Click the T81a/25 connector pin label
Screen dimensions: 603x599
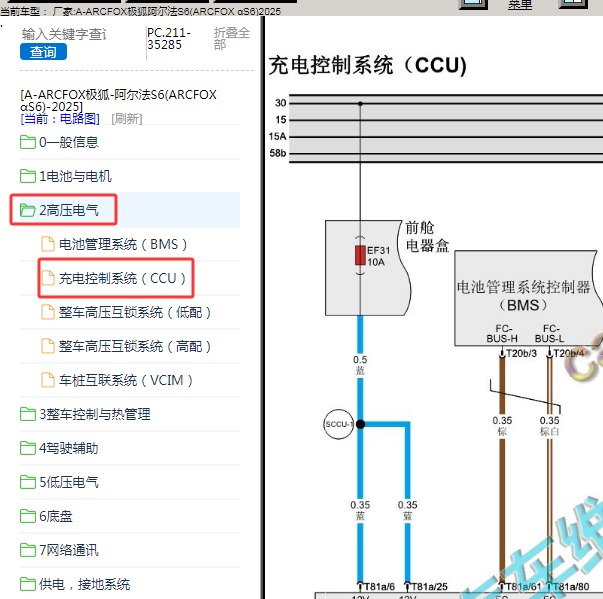[x=430, y=587]
